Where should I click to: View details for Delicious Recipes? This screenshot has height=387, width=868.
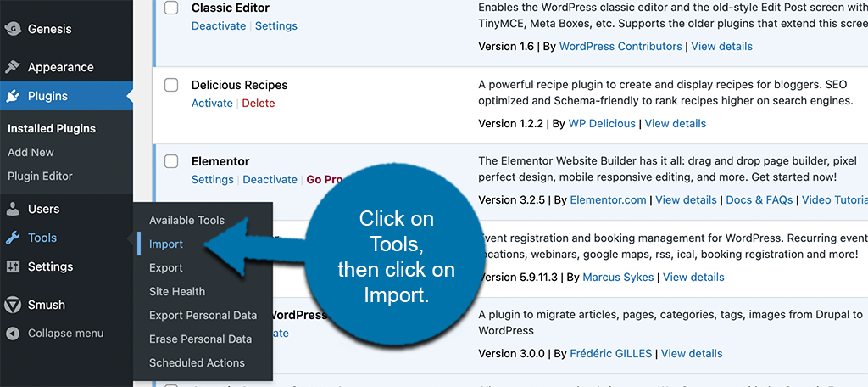click(676, 124)
